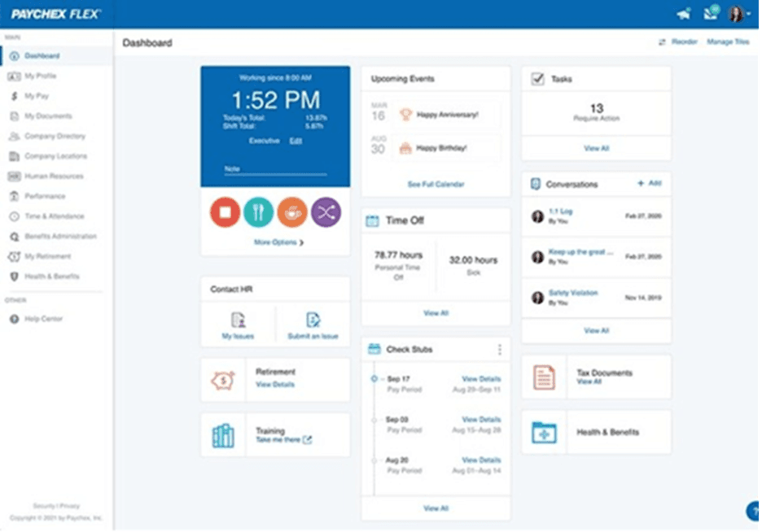Click View All under Conversations

(x=596, y=330)
